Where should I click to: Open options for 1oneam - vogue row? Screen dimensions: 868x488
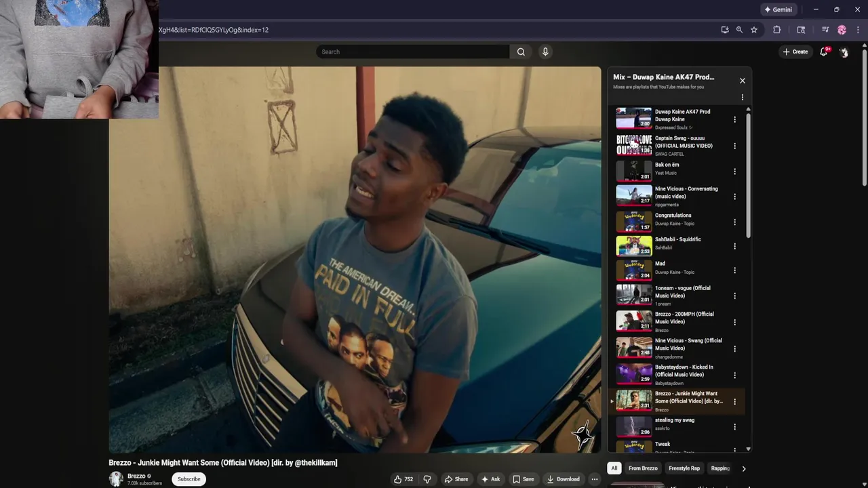point(734,296)
